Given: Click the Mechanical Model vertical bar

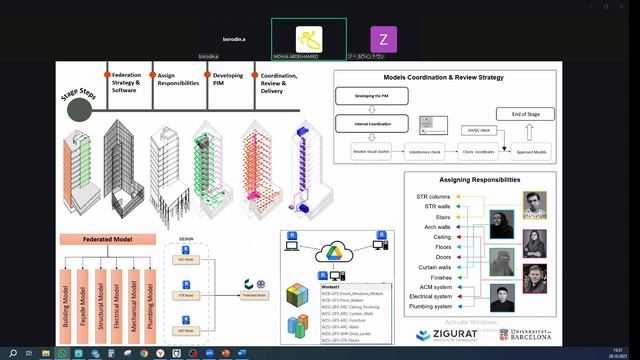Looking at the screenshot, I should [133, 306].
